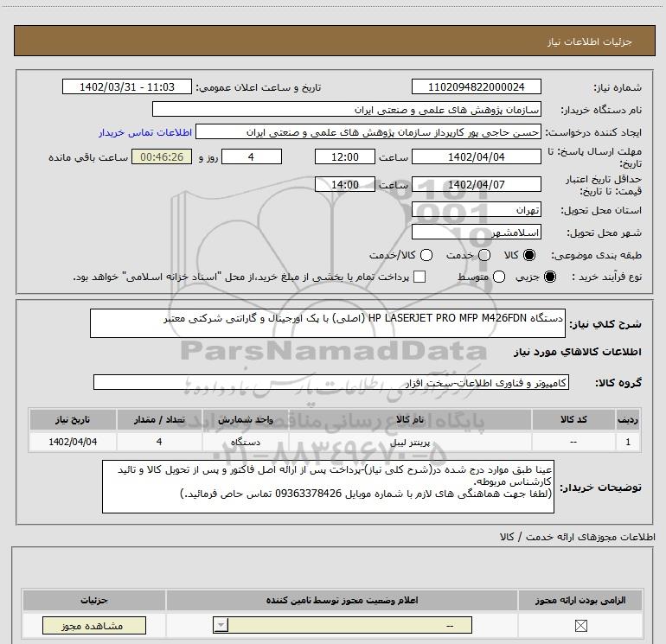Click the تعداد / مقدار column header

pos(159,419)
